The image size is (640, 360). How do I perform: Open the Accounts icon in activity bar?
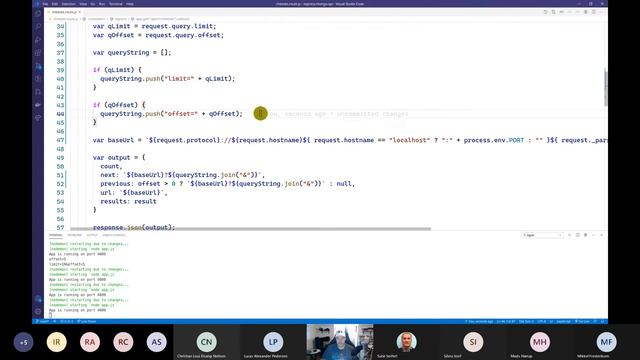[38, 299]
